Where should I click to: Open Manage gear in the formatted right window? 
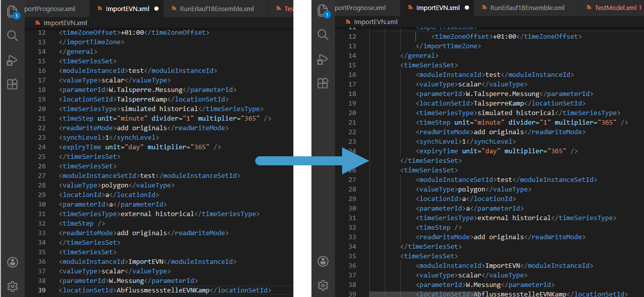(323, 286)
